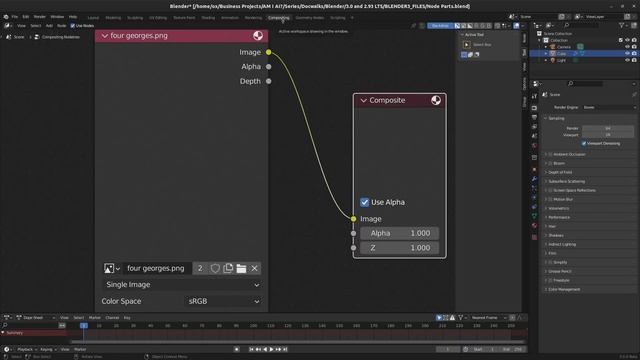Open the Object Data properties tab icon
Viewport: 640px width, 360px height.
pyautogui.click(x=534, y=216)
